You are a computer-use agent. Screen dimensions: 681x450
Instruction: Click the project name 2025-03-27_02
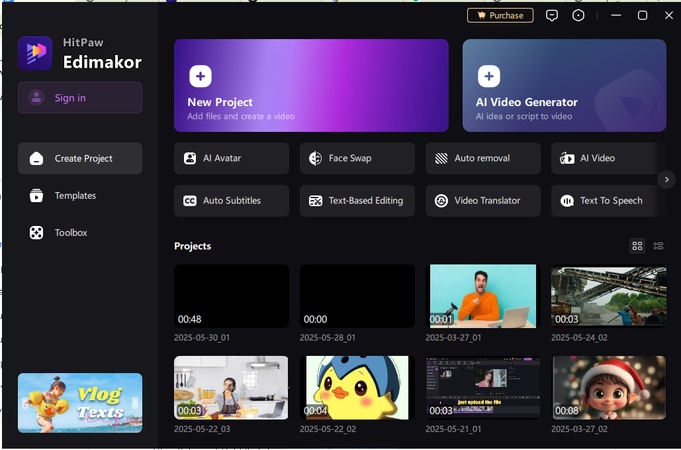pyautogui.click(x=579, y=429)
